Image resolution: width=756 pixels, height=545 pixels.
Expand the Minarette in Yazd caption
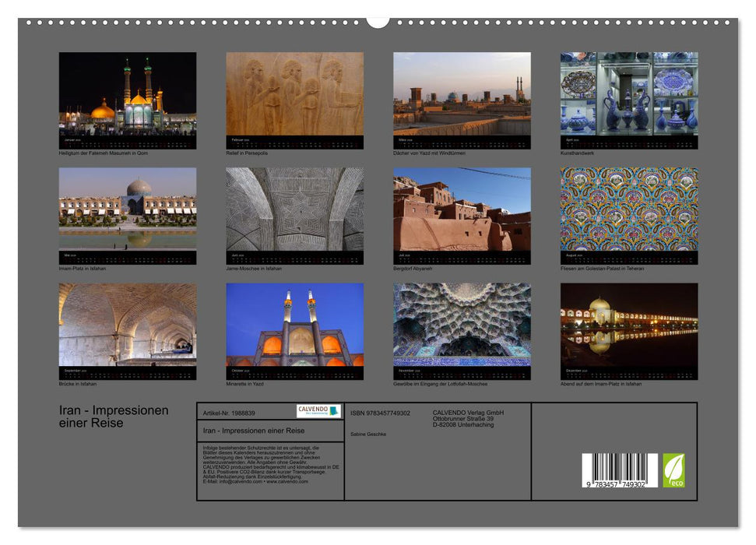pyautogui.click(x=244, y=382)
